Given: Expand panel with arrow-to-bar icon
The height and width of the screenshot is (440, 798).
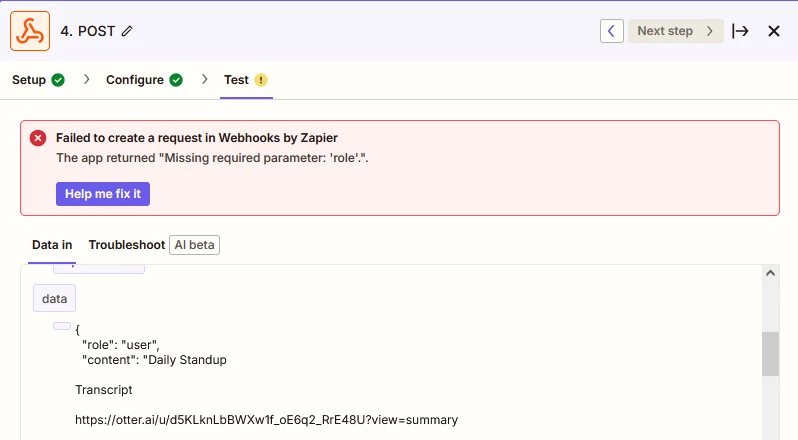Looking at the screenshot, I should click(740, 31).
